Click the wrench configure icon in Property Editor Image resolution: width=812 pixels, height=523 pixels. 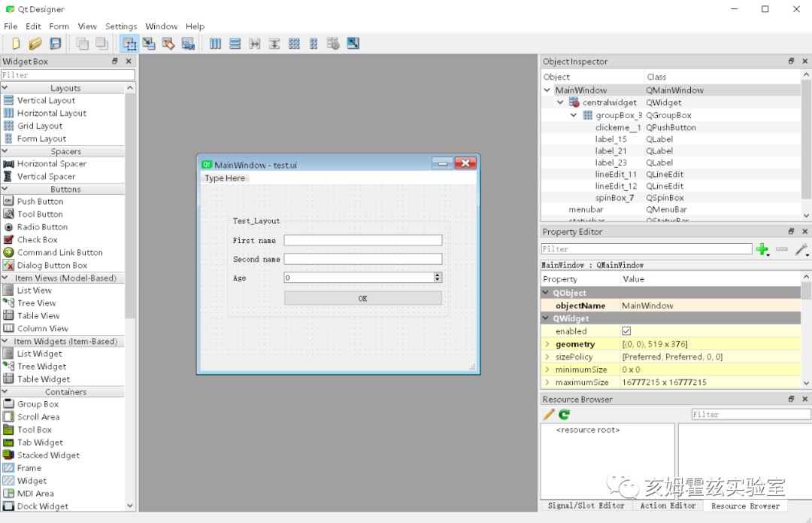tap(801, 249)
